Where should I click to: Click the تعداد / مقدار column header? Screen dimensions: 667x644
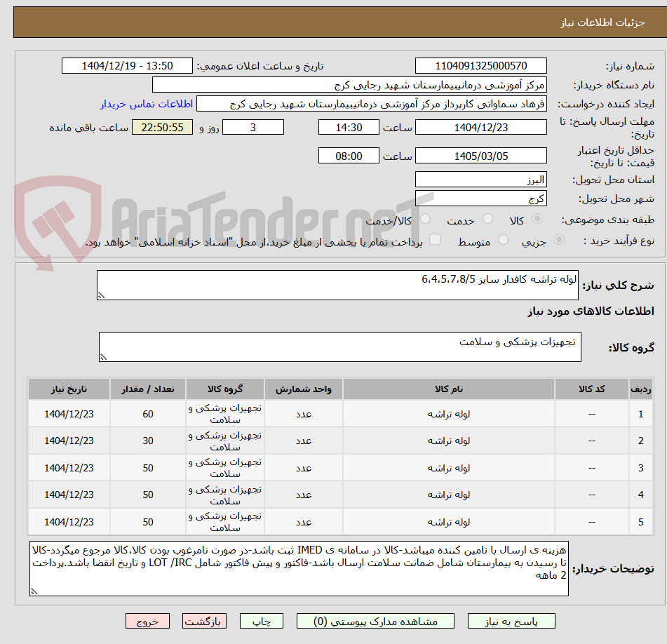pos(147,389)
